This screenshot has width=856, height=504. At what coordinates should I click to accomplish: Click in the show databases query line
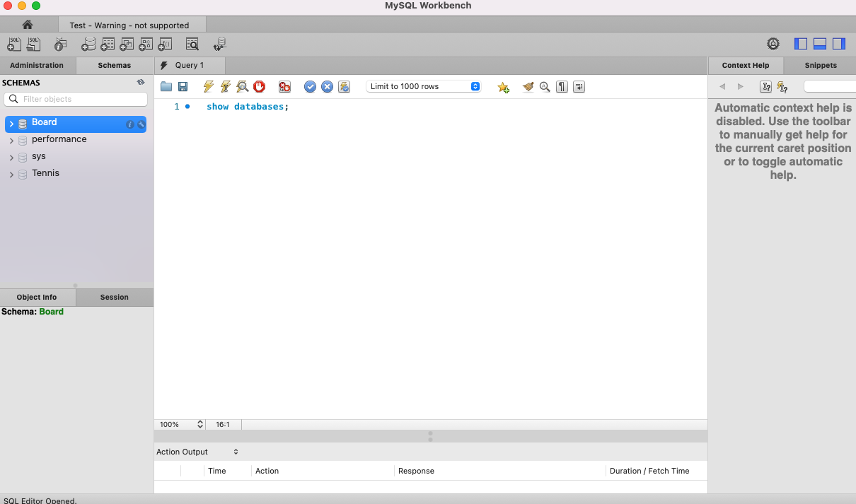[x=248, y=107]
